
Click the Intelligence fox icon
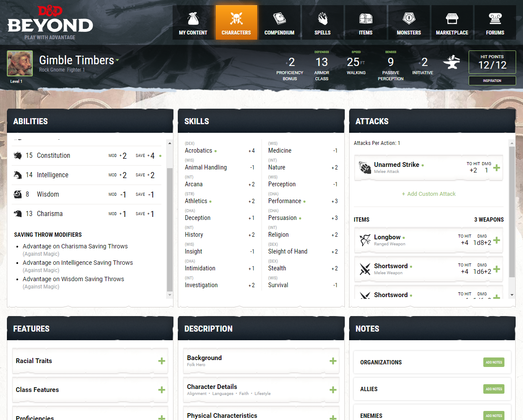tap(18, 175)
